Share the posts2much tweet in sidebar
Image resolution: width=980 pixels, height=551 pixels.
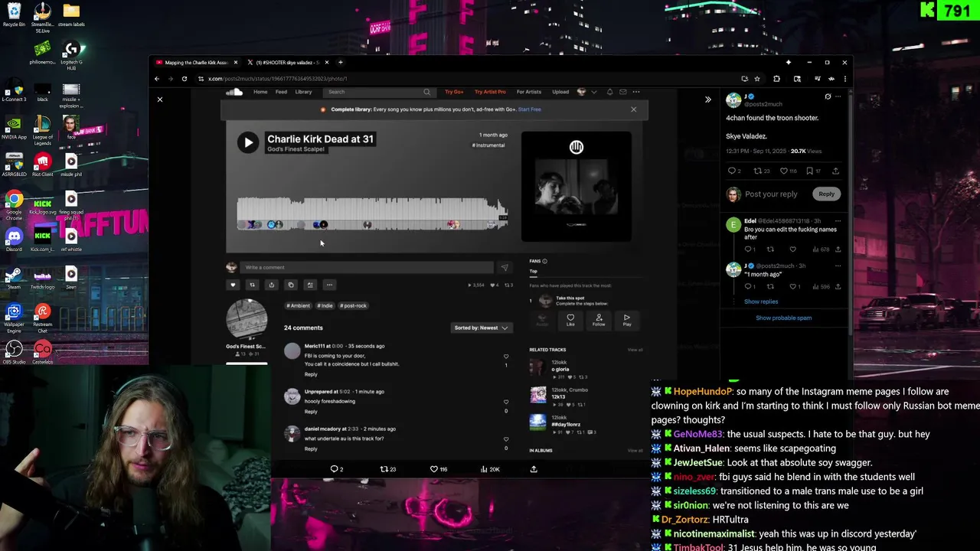835,171
